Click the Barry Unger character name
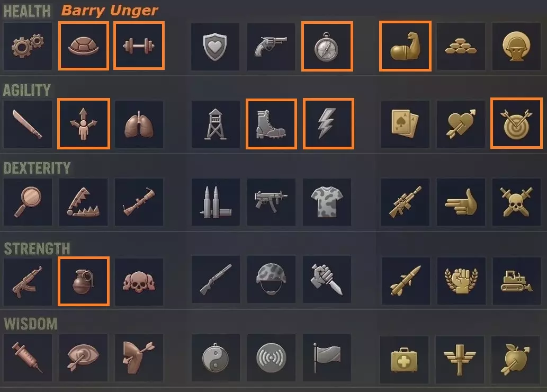547x392 pixels. pos(110,11)
